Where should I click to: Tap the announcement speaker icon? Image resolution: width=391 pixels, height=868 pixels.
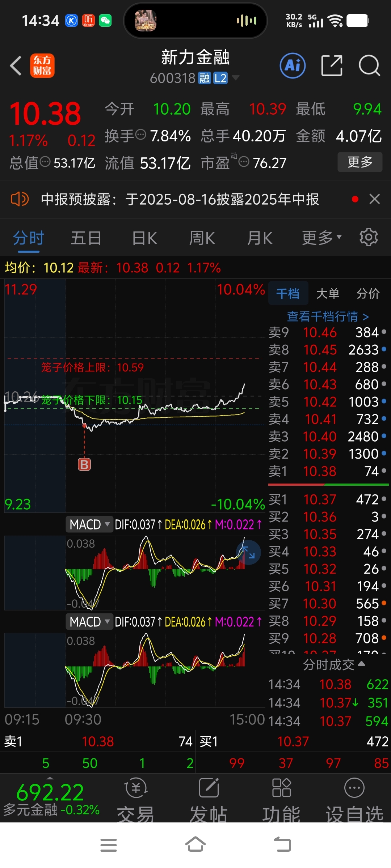(x=20, y=199)
